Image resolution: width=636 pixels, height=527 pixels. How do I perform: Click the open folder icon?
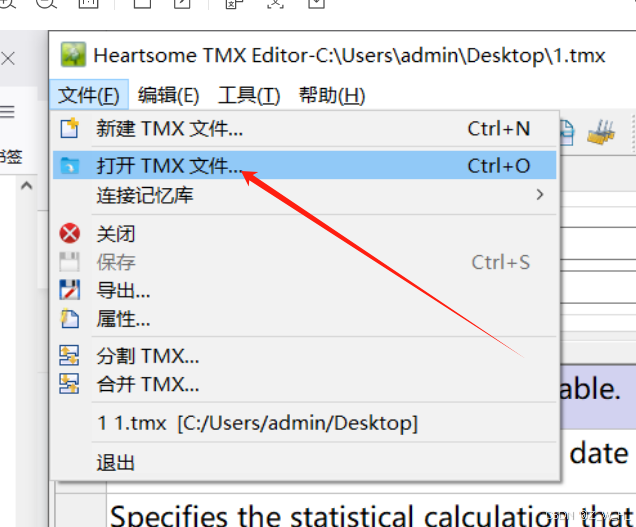70,165
